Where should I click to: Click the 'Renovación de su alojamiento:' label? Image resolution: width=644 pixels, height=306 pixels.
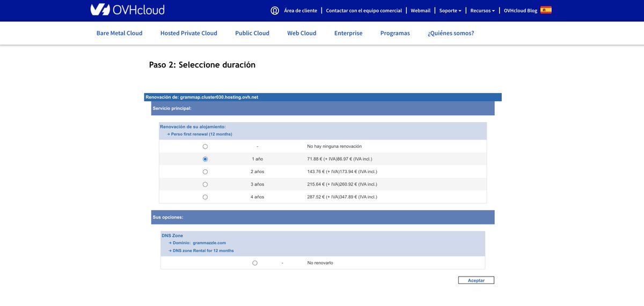click(x=193, y=126)
